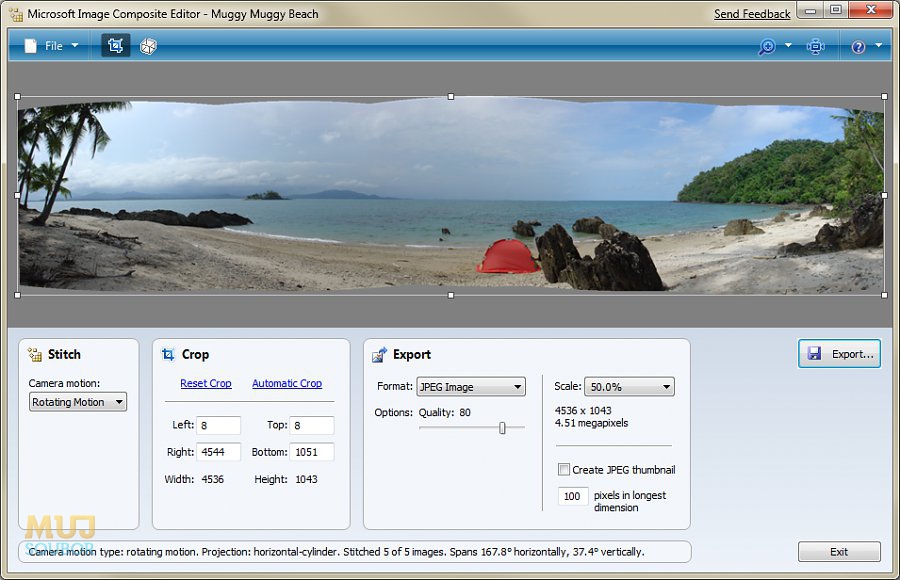Click the thumbnail pixels size field
The image size is (900, 580).
pyautogui.click(x=573, y=496)
